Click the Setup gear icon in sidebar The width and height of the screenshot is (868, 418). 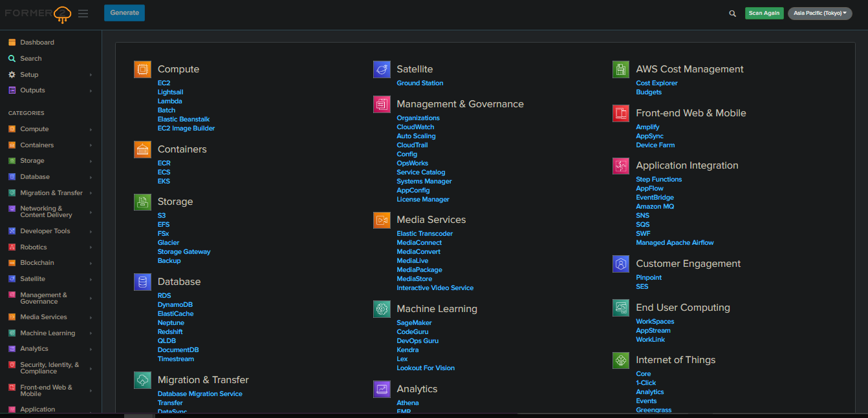tap(12, 74)
